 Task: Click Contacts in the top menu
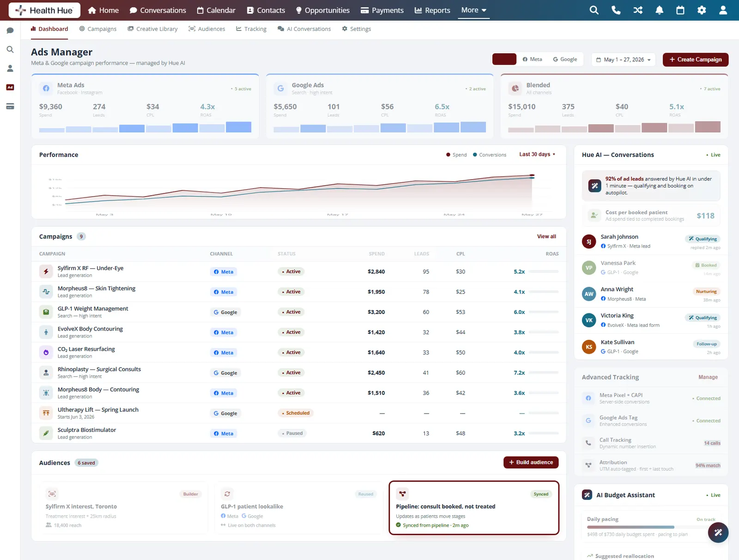[x=266, y=10]
